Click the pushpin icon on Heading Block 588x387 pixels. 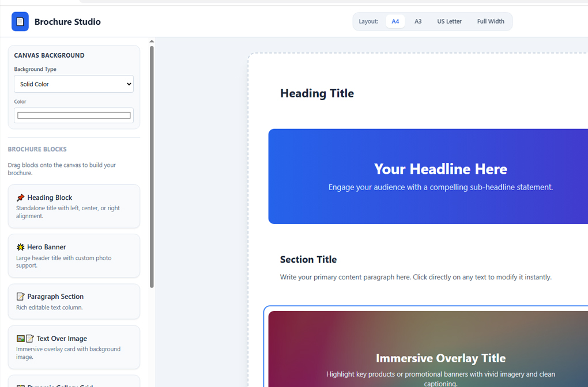pyautogui.click(x=20, y=198)
